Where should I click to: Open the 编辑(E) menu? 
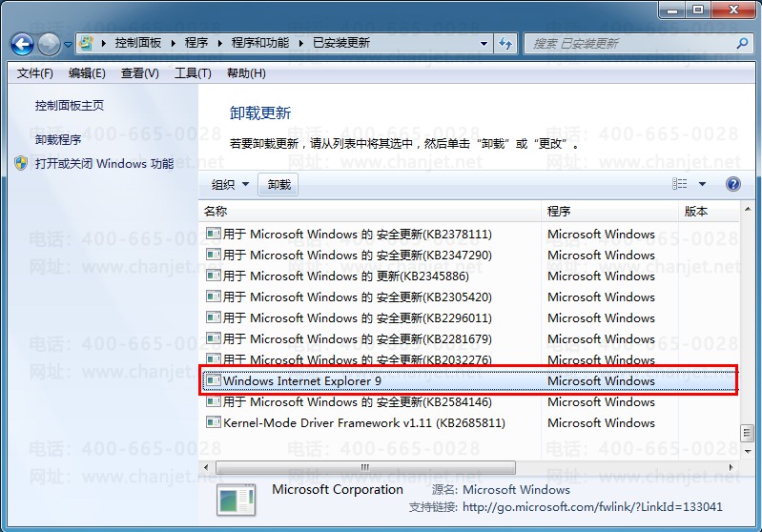(87, 73)
